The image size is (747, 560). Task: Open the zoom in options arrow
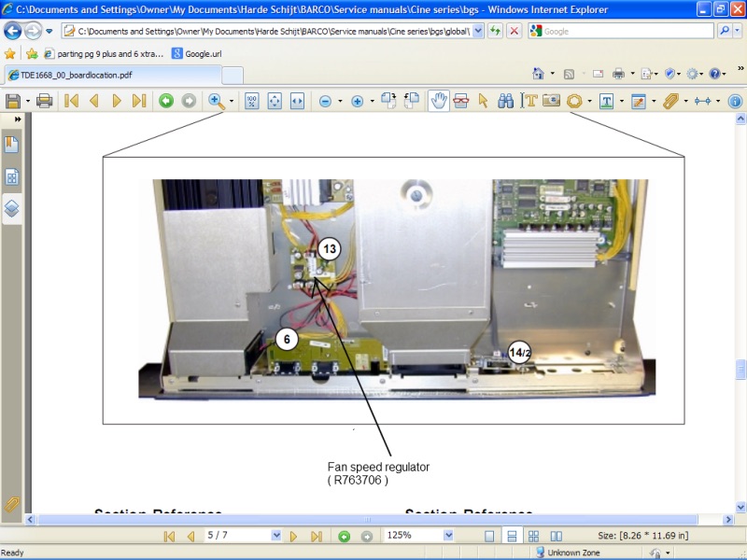(x=372, y=101)
